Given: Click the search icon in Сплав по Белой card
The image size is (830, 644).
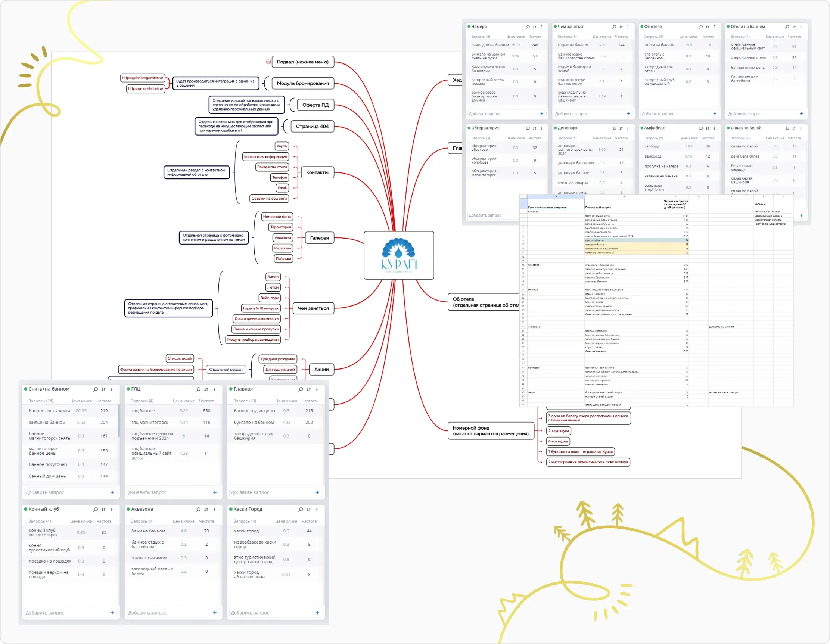Looking at the screenshot, I should coord(787,128).
